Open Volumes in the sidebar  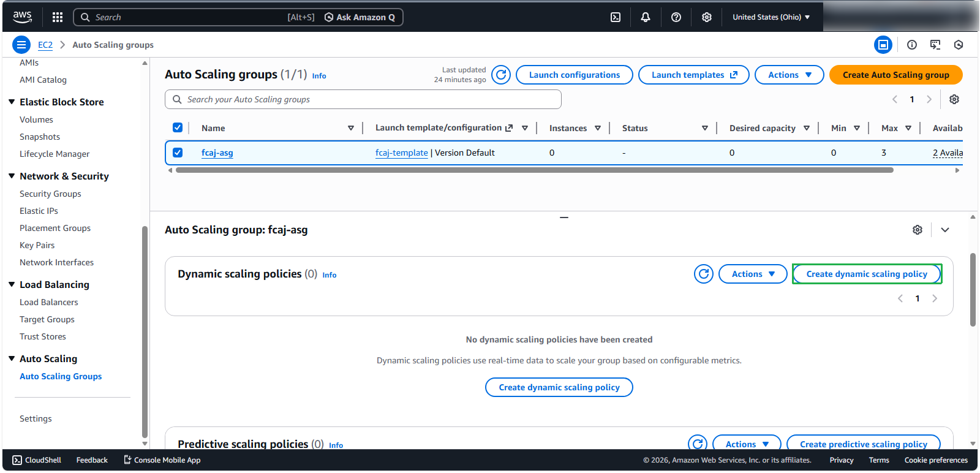pos(36,119)
